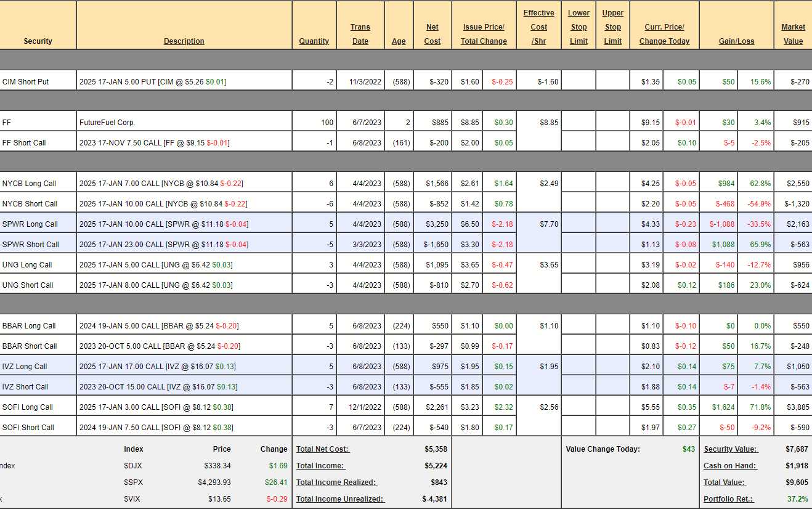This screenshot has width=812, height=509.
Task: Select the Quantity column header
Action: click(x=314, y=41)
